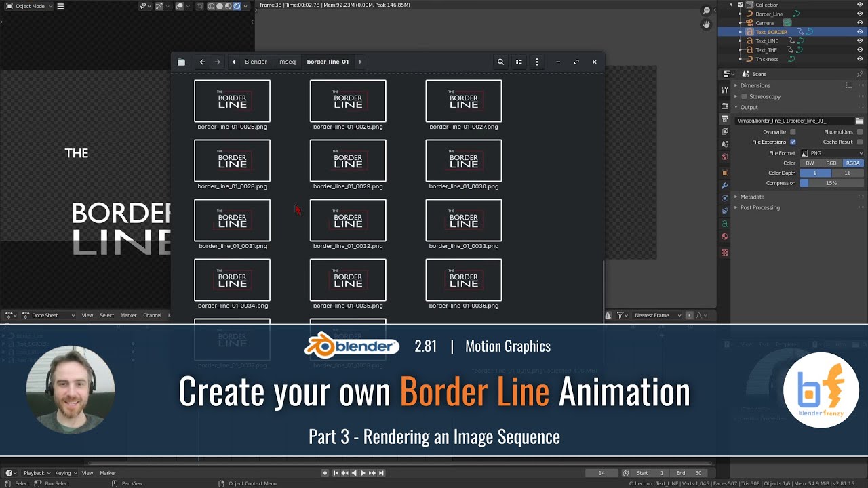Toggle the Overwrite checkbox
Viewport: 868px width, 488px height.
[x=793, y=132]
